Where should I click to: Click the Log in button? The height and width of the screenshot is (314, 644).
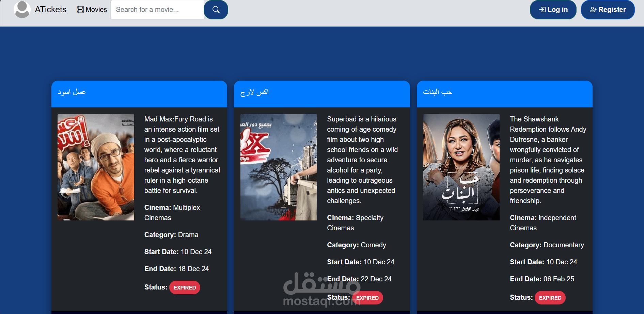(553, 10)
